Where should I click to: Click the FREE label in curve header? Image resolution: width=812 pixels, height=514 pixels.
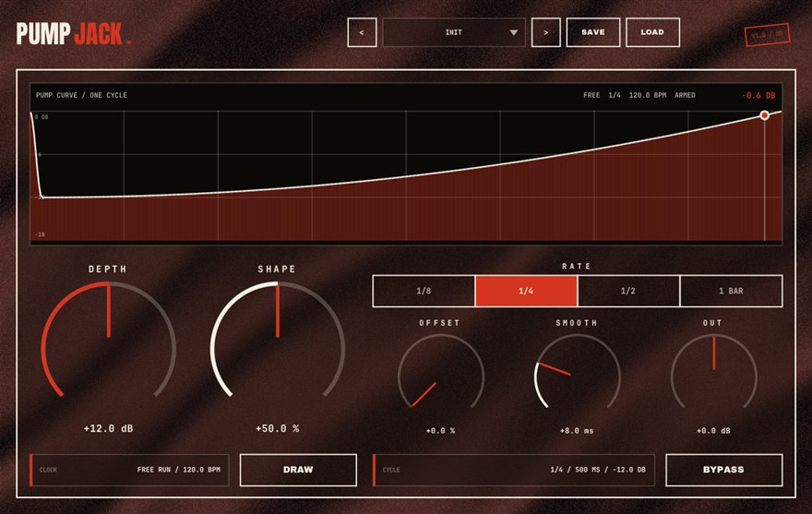[x=591, y=95]
